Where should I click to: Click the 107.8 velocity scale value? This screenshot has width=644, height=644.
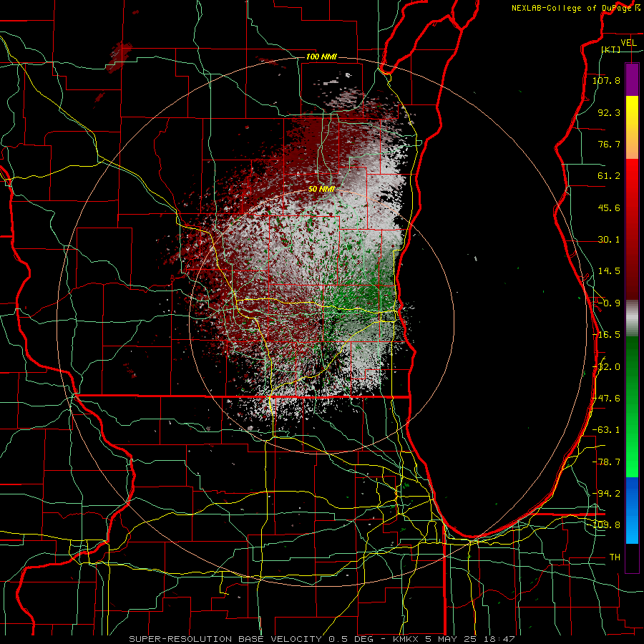pyautogui.click(x=606, y=80)
